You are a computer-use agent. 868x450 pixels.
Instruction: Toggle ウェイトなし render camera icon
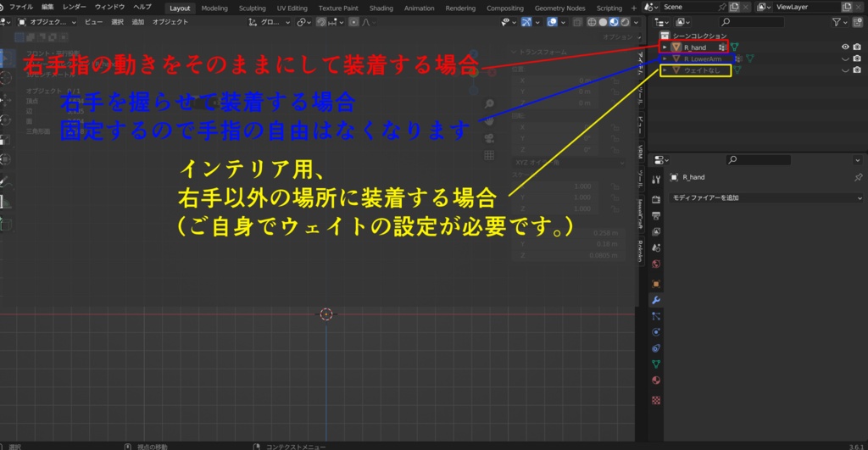[x=857, y=70]
